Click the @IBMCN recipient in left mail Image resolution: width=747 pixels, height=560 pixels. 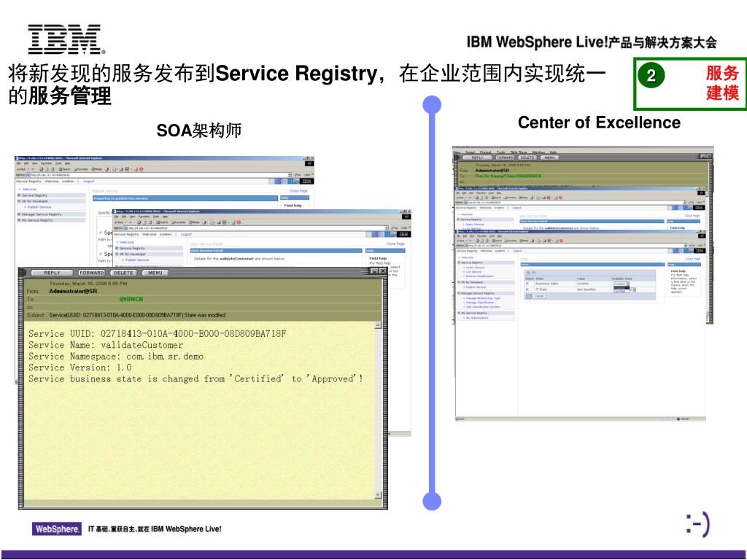click(x=131, y=299)
